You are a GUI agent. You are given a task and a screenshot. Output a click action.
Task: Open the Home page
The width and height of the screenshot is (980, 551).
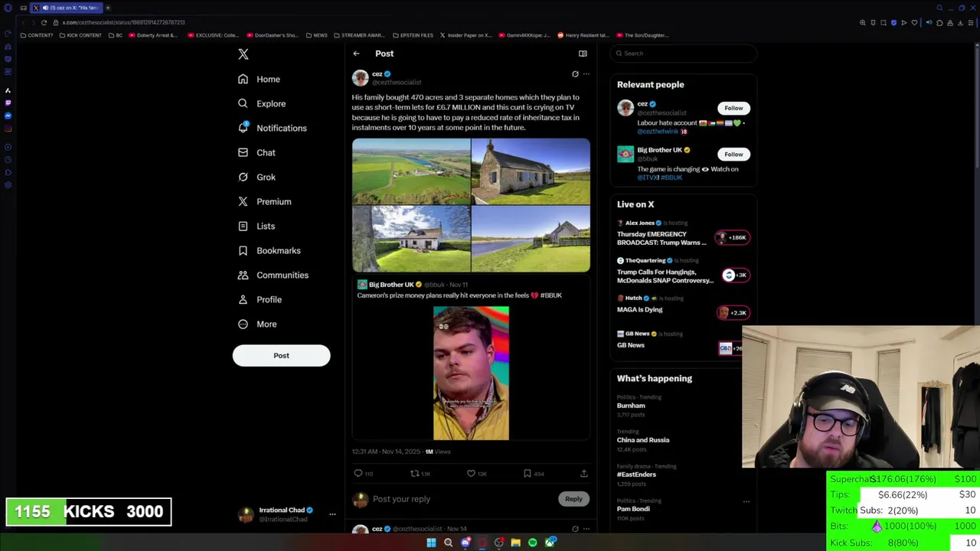(259, 79)
